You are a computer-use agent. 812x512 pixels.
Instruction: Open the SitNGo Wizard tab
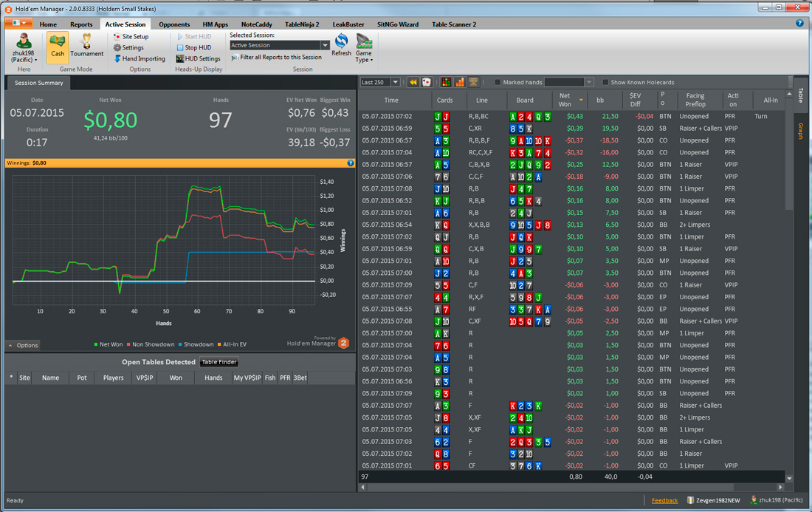[398, 24]
